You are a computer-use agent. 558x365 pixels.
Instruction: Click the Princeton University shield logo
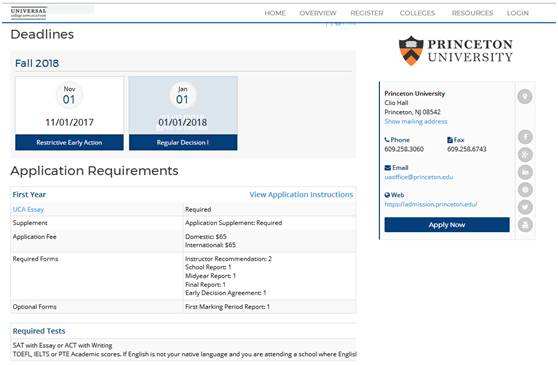click(x=411, y=51)
